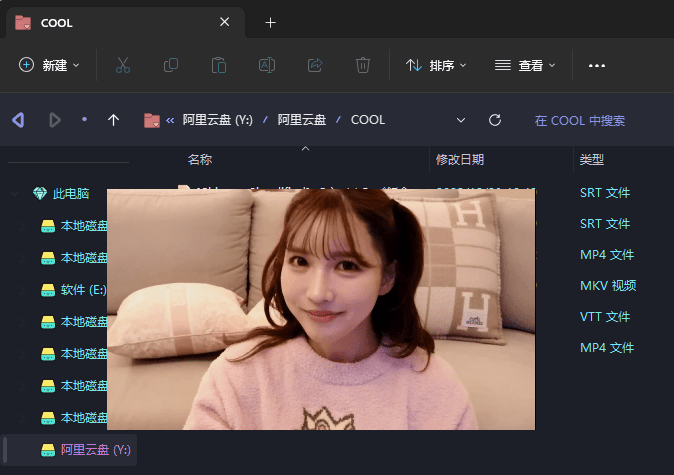The height and width of the screenshot is (475, 674).
Task: Open recent locations dot button
Action: click(x=85, y=119)
